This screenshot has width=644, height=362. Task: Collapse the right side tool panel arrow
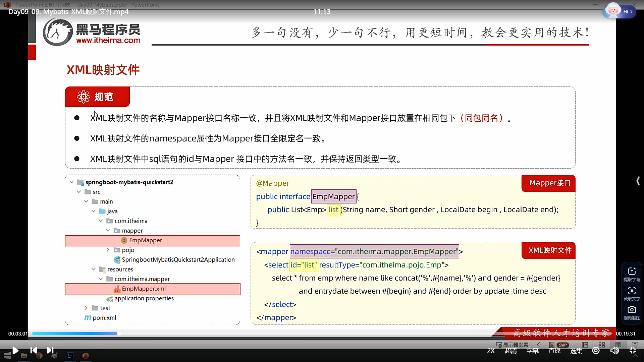tap(638, 181)
